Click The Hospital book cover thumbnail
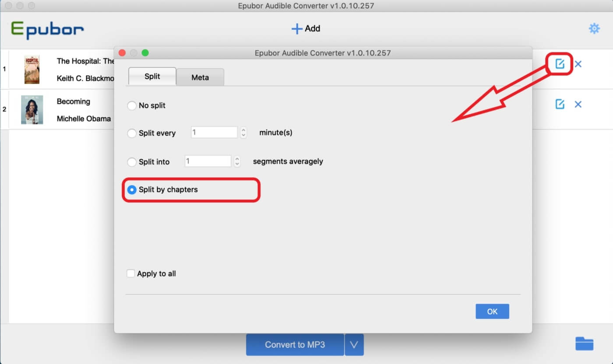Viewport: 613px width, 364px height. tap(32, 70)
